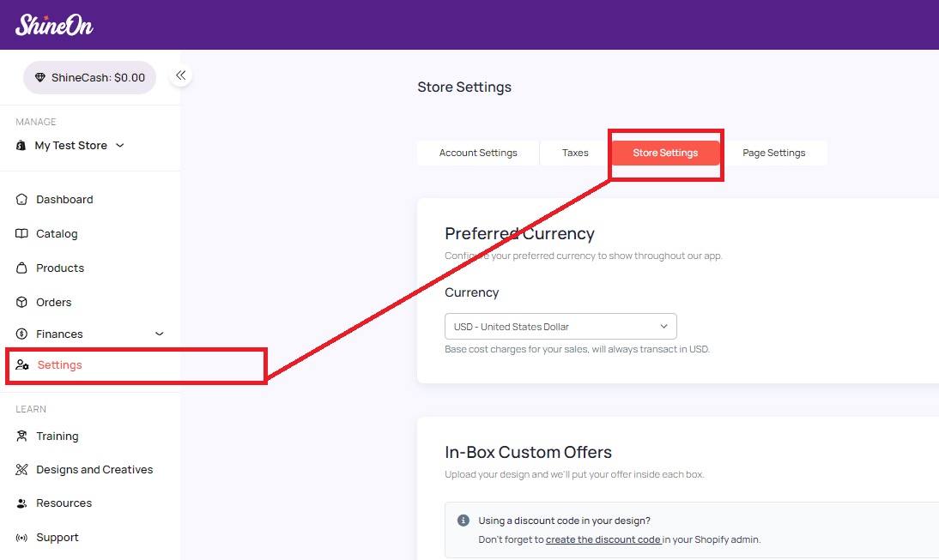Click the Orders box icon

coord(21,302)
